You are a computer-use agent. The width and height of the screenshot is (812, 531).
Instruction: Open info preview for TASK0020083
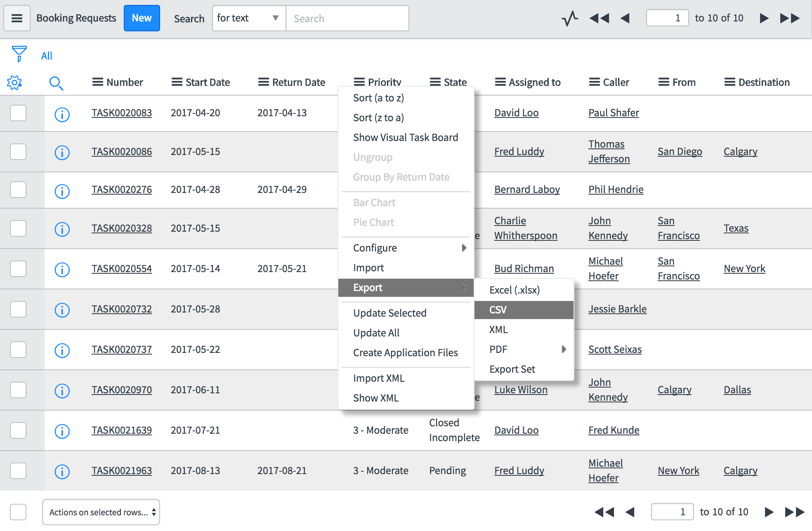[62, 114]
